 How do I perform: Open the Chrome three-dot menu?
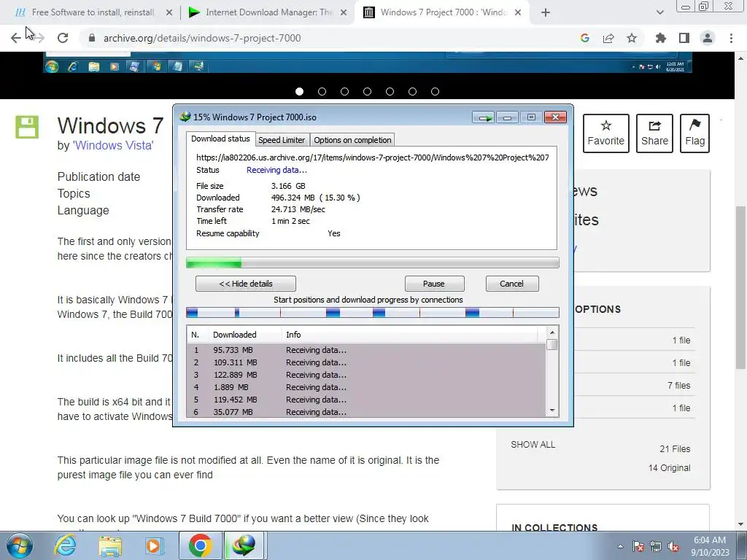click(731, 38)
